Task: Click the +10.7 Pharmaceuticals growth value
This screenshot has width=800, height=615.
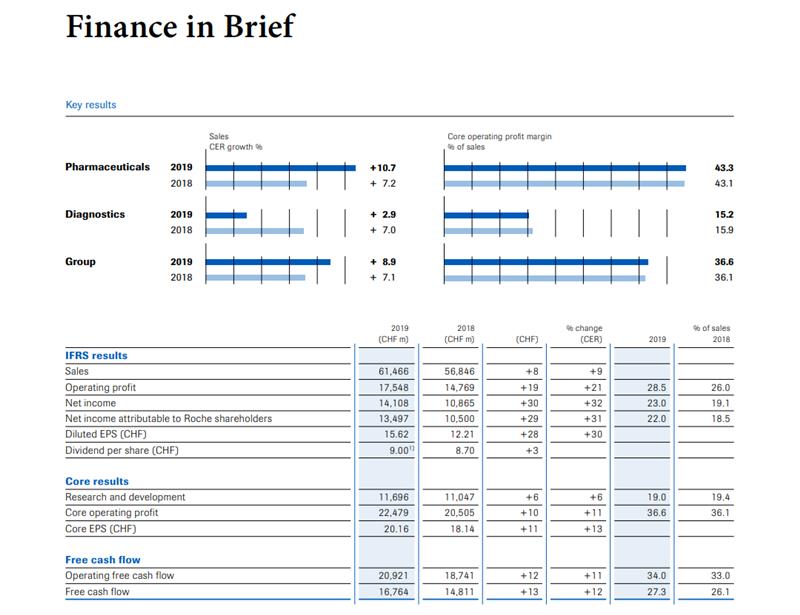Action: pyautogui.click(x=383, y=167)
